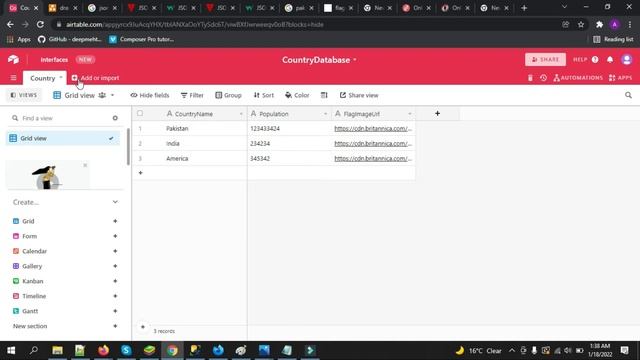Screen dimensions: 640x360
Task: Open Automations panel
Action: 578,78
